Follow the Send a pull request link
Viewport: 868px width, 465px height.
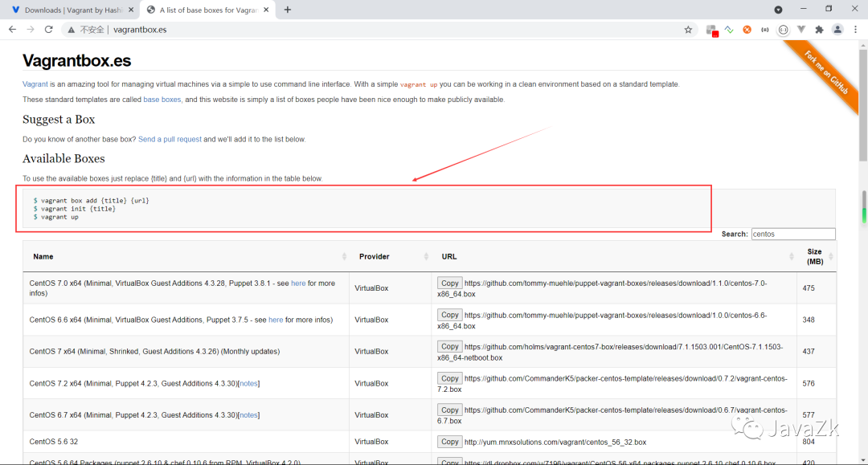[170, 139]
